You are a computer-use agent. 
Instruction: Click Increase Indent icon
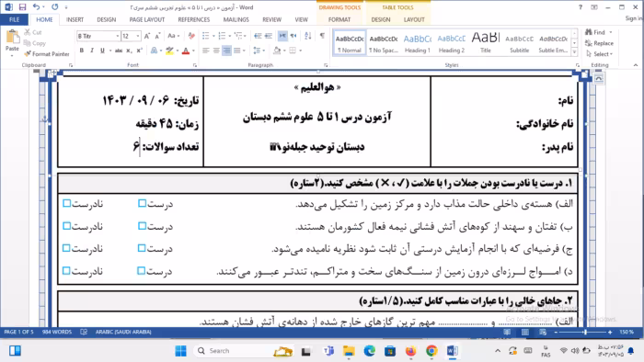pos(269,36)
